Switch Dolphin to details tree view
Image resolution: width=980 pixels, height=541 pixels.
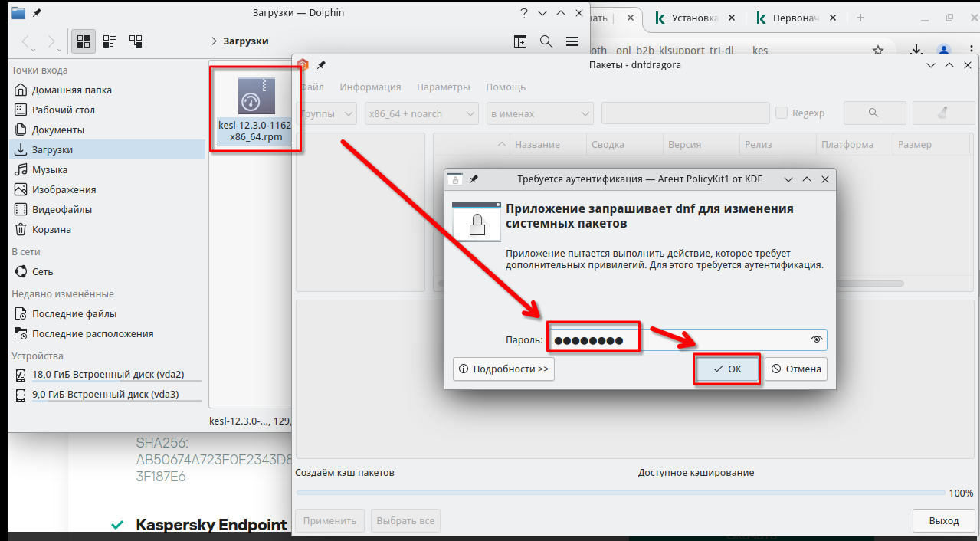click(x=136, y=41)
